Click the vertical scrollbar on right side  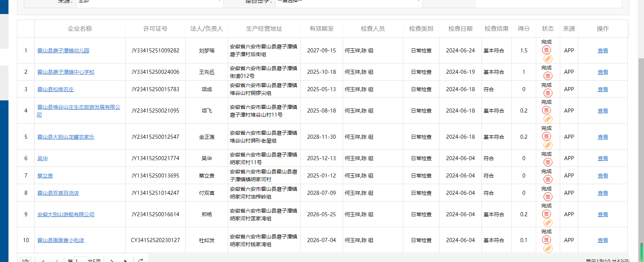[x=641, y=148]
